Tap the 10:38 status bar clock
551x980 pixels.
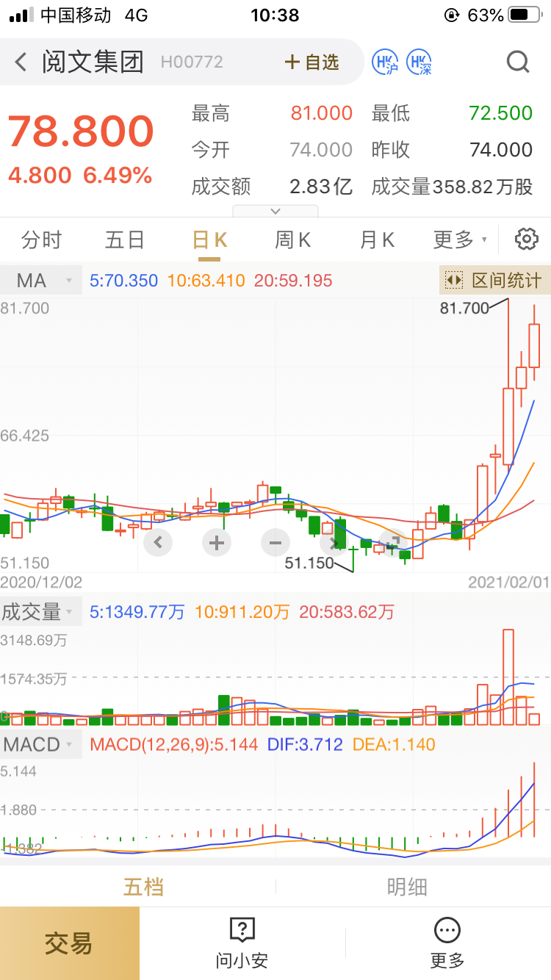tap(275, 15)
